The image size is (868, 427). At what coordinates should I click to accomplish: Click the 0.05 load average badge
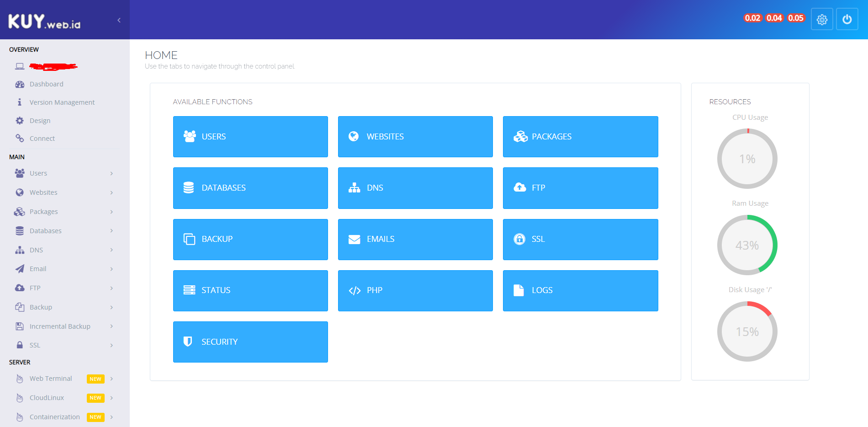tap(796, 18)
